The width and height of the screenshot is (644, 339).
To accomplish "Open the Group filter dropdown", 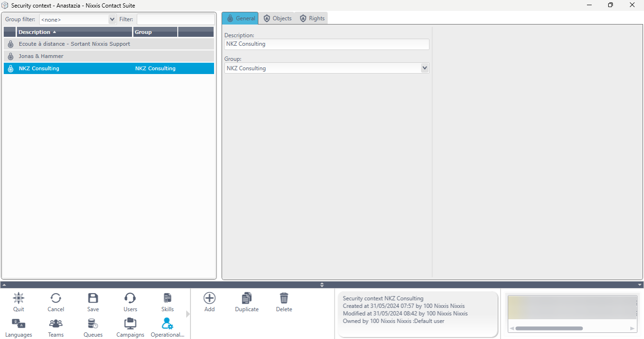I will coord(112,19).
